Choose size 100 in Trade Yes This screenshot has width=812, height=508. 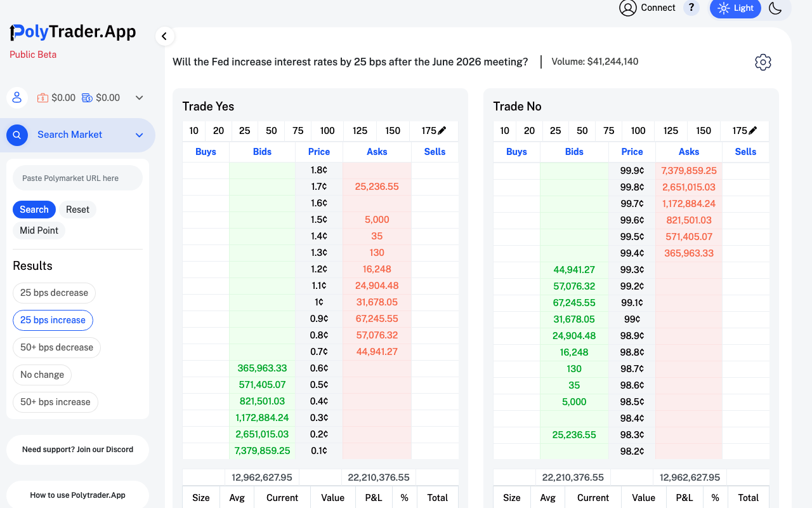click(327, 131)
